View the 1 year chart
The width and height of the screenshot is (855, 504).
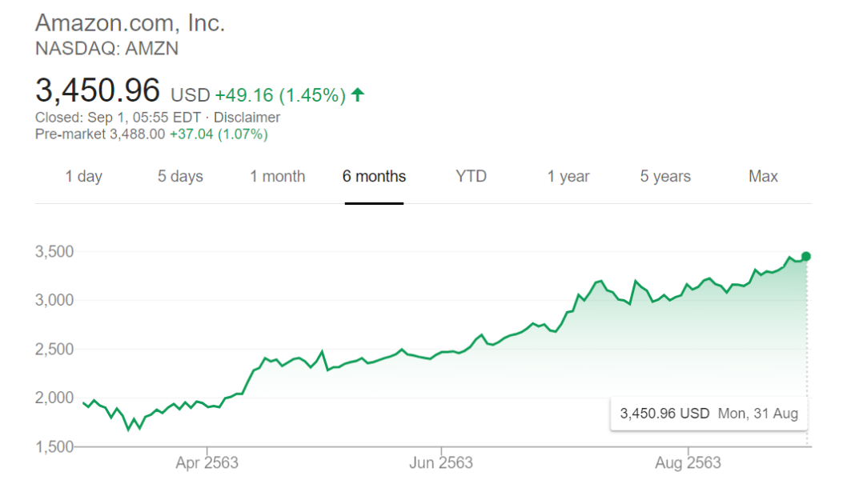[x=568, y=176]
